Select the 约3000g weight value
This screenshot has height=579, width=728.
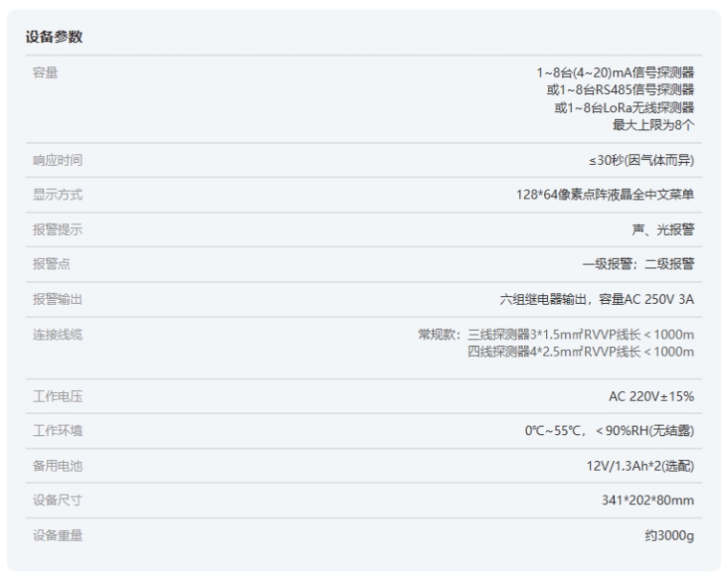[x=669, y=536]
